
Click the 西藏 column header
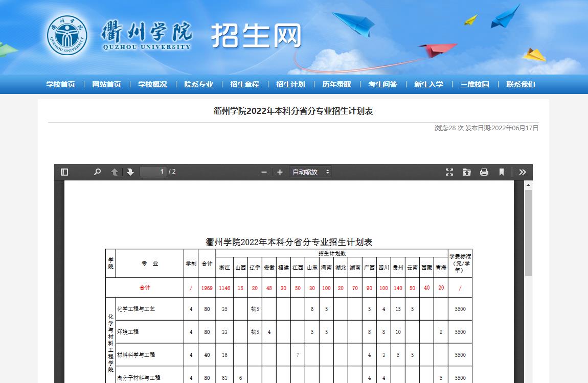(x=427, y=268)
